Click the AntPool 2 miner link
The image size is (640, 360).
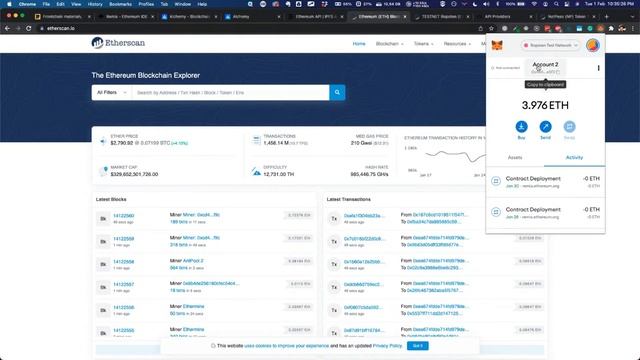193,260
